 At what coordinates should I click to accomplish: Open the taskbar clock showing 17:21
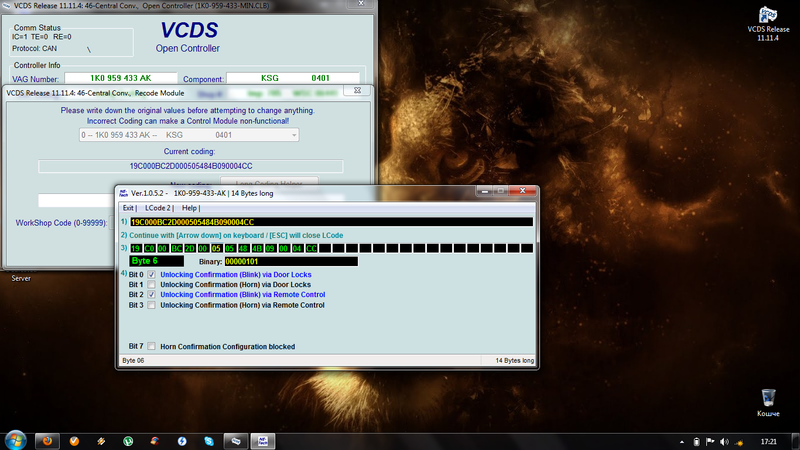[x=768, y=442]
